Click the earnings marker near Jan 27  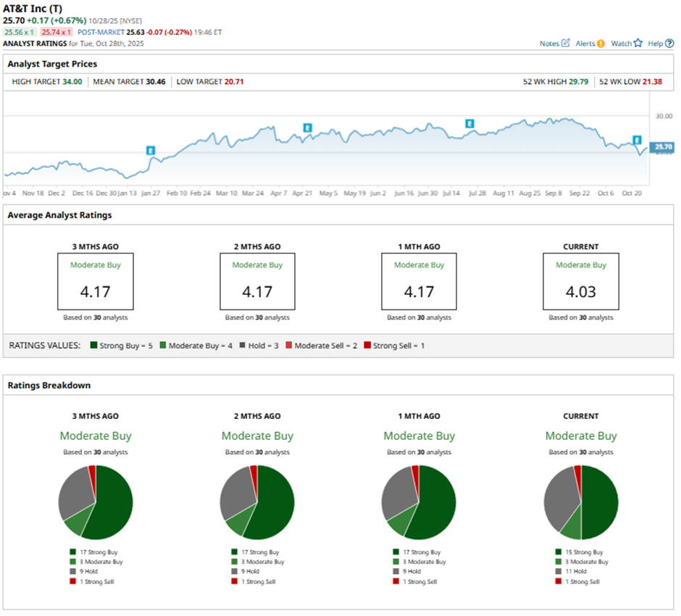click(x=151, y=151)
